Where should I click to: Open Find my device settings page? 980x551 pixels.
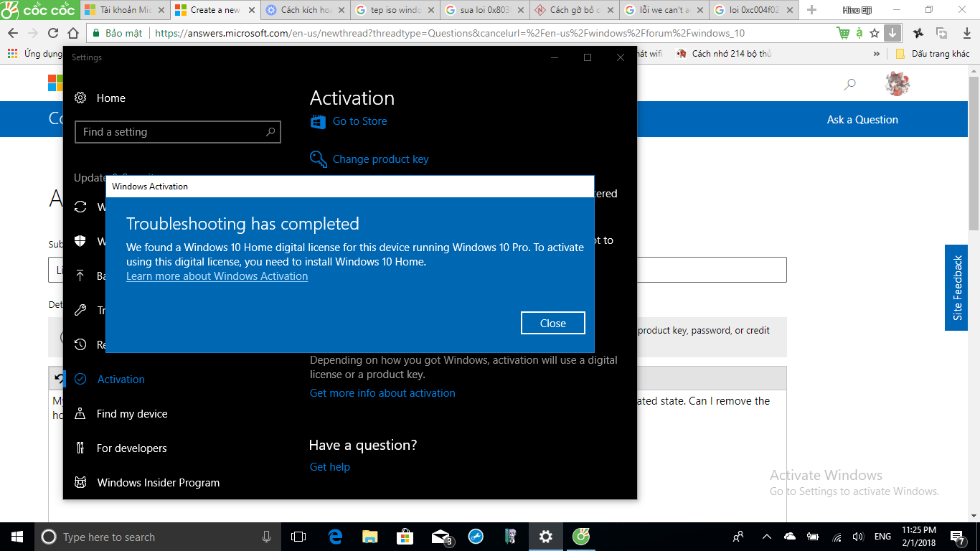click(132, 414)
